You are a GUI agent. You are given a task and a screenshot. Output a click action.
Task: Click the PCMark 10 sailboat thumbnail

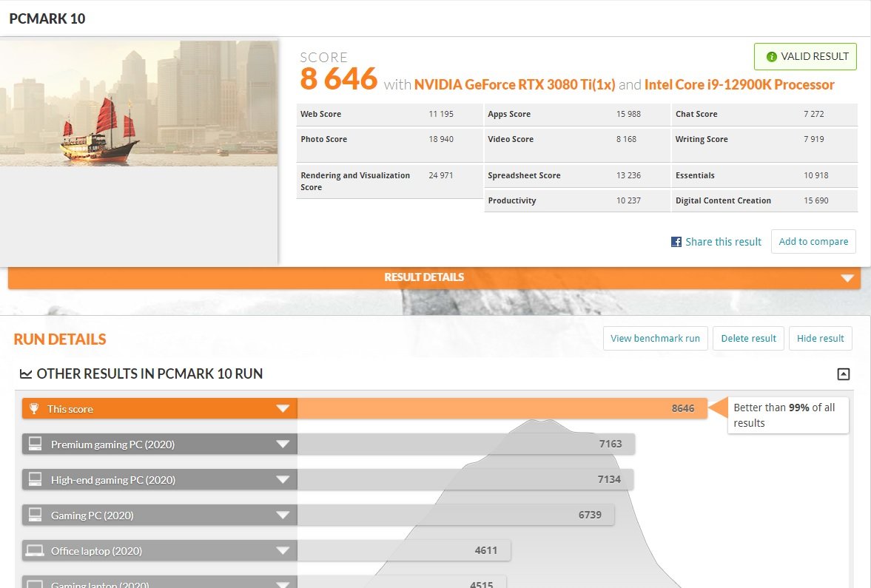[139, 104]
